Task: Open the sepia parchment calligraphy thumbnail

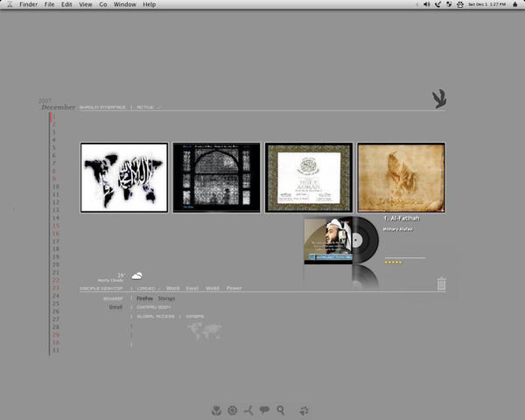Action: (401, 178)
